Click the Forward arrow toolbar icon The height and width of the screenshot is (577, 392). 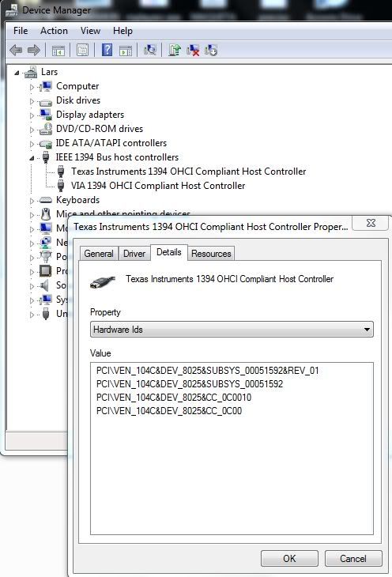point(34,50)
